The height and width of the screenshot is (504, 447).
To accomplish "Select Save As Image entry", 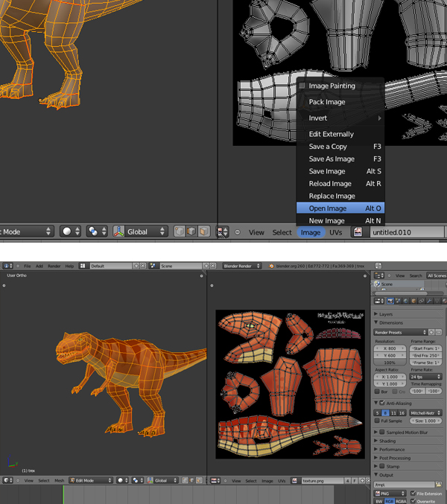I will [x=340, y=159].
